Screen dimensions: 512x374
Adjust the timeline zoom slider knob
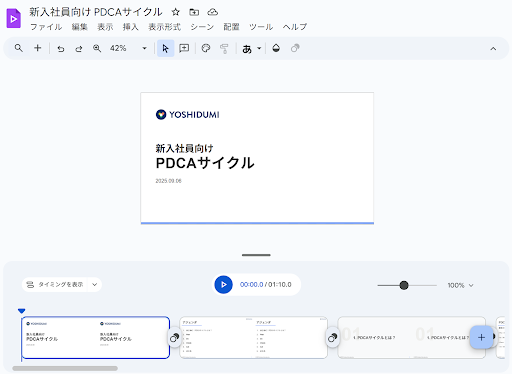pyautogui.click(x=404, y=285)
